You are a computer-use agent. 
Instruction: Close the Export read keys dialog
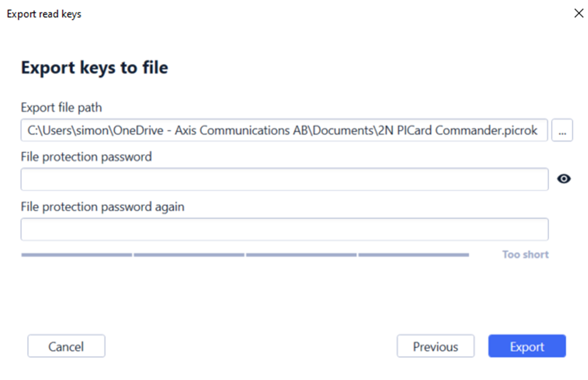579,13
